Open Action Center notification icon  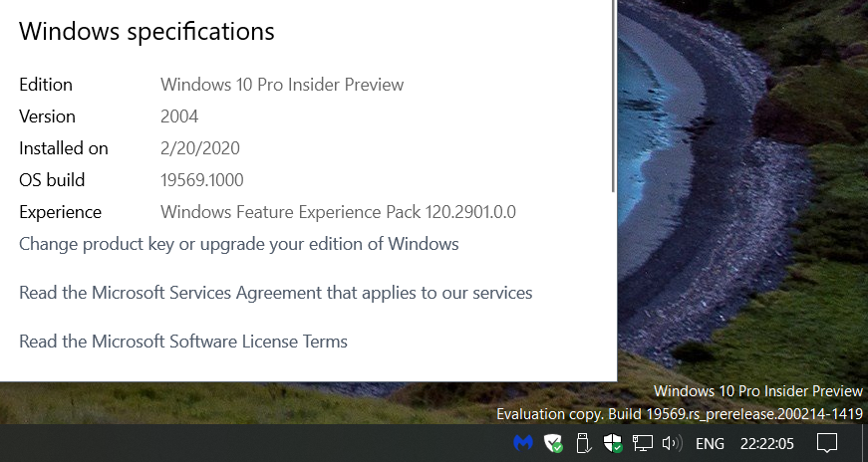pos(827,443)
